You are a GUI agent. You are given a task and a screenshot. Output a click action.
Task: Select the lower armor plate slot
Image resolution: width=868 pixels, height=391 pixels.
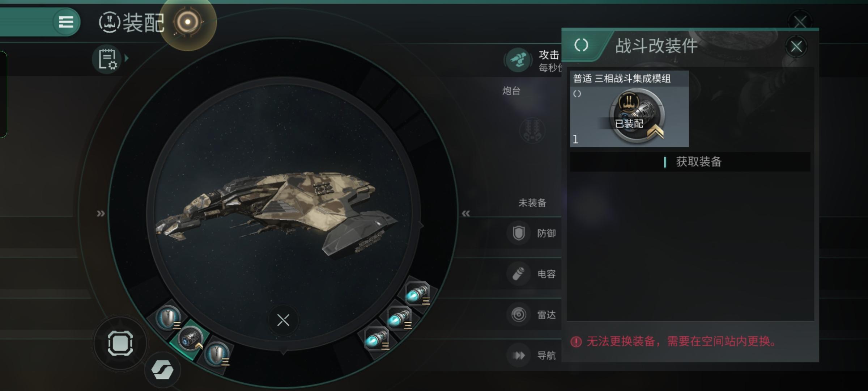tap(217, 354)
